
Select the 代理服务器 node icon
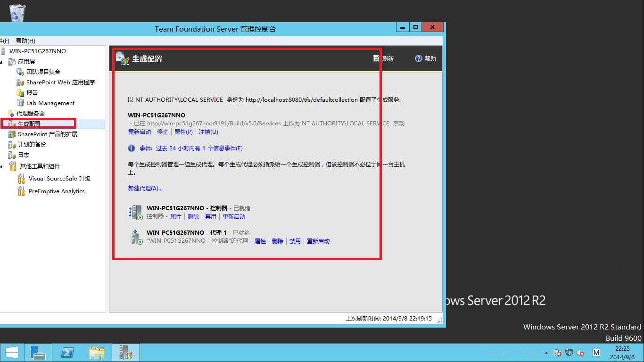click(11, 113)
